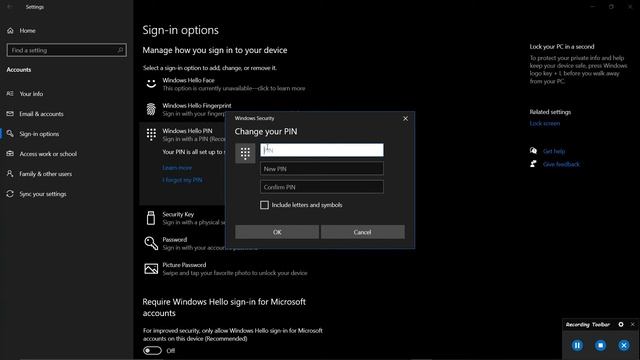The width and height of the screenshot is (640, 360).
Task: Select the Picture Password image icon
Action: tap(151, 269)
